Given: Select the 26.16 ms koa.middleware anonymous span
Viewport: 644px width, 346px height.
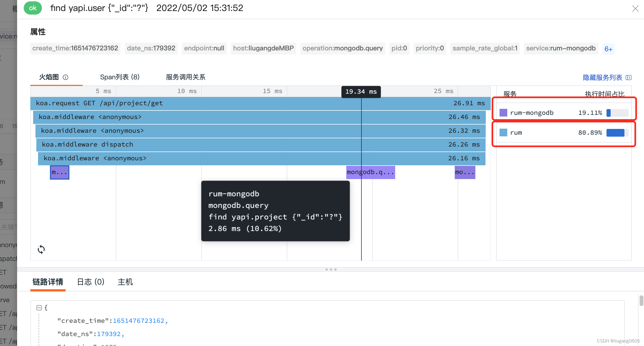Looking at the screenshot, I should [262, 158].
